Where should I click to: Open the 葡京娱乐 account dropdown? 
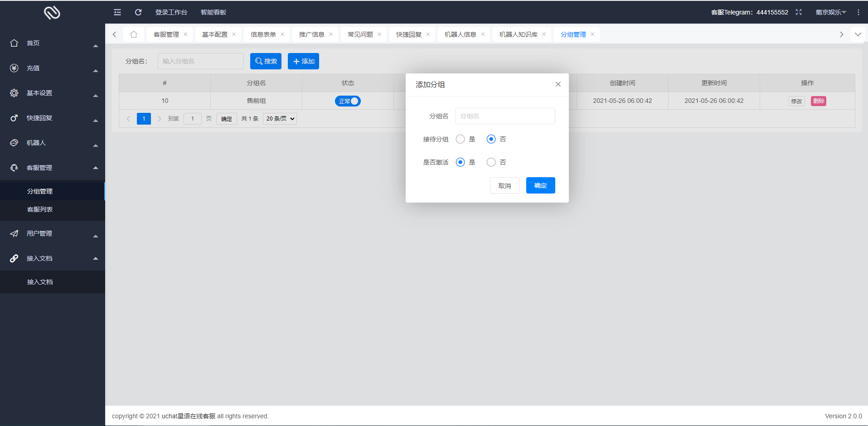(830, 12)
